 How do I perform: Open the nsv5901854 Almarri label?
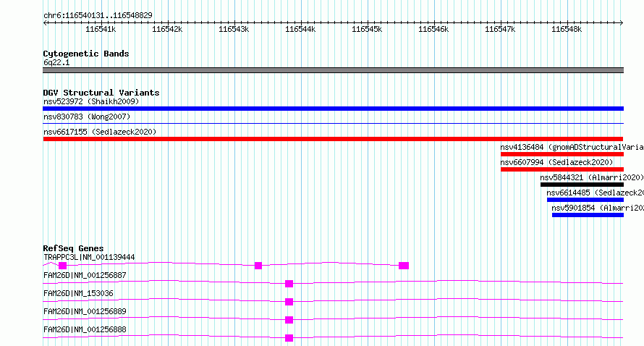pos(598,208)
